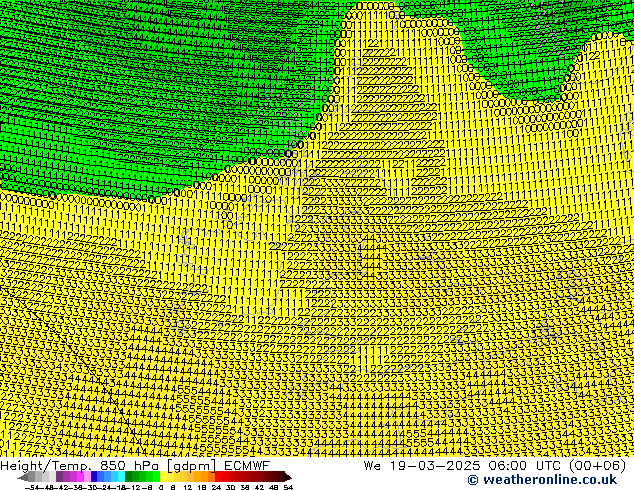Click the [gdpm] unit label

tap(189, 465)
